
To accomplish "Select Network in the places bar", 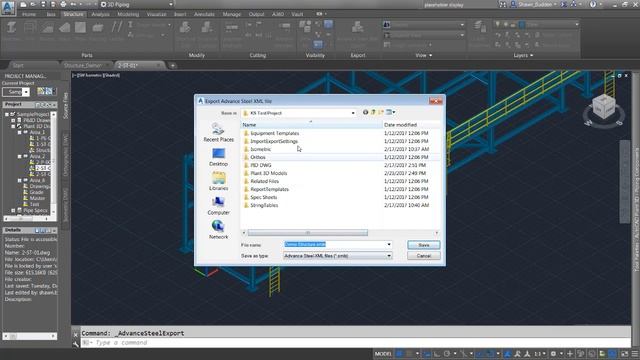I will coord(218,230).
